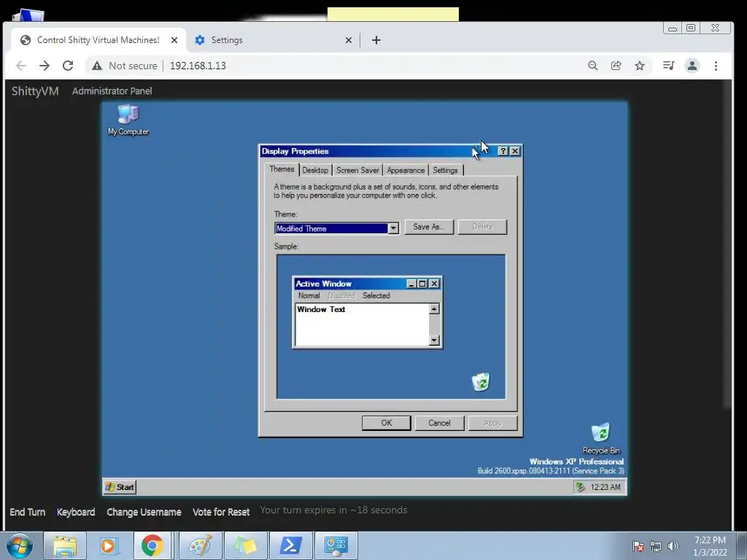Open the Administrator Panel link
Screen dimensions: 747x560
tap(112, 91)
